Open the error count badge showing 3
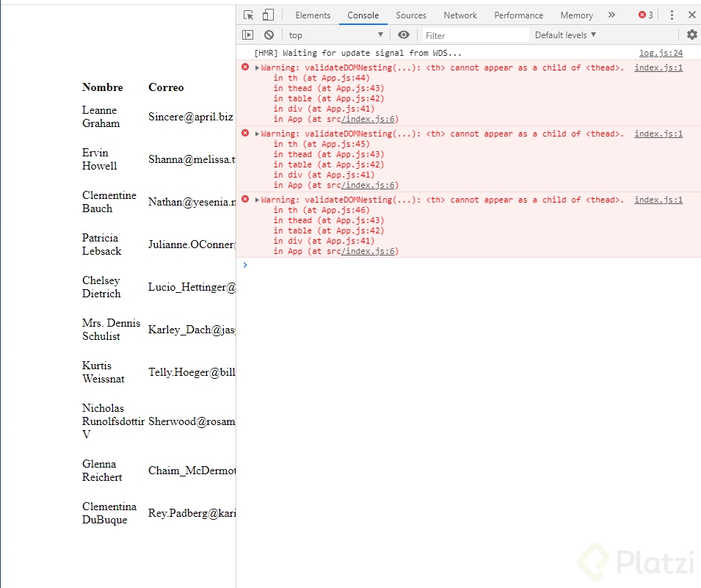This screenshot has height=588, width=701. point(645,15)
